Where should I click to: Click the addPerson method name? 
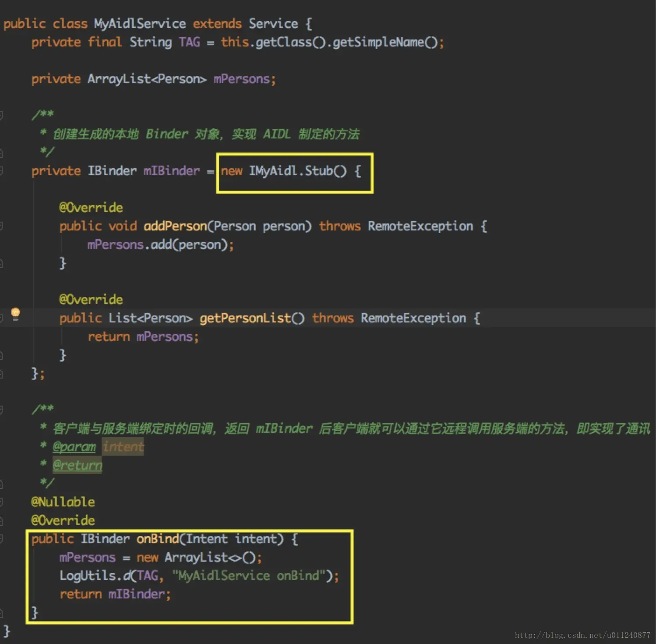point(175,226)
